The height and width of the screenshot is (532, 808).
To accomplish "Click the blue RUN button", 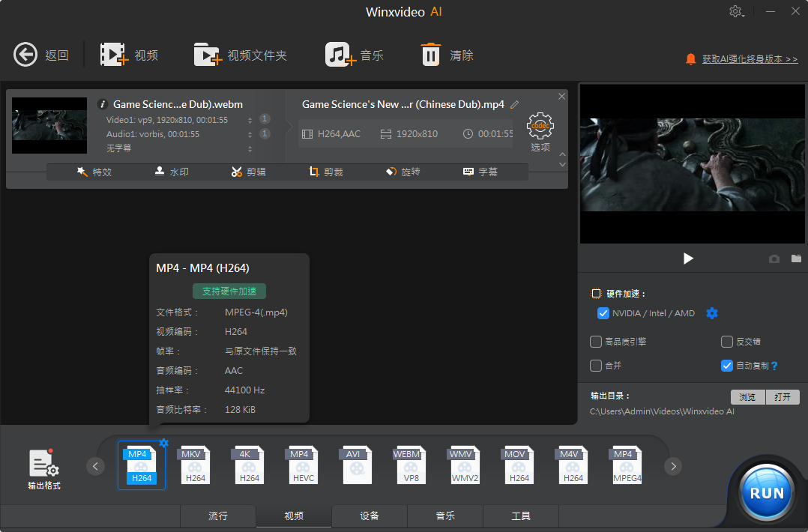I will (767, 493).
